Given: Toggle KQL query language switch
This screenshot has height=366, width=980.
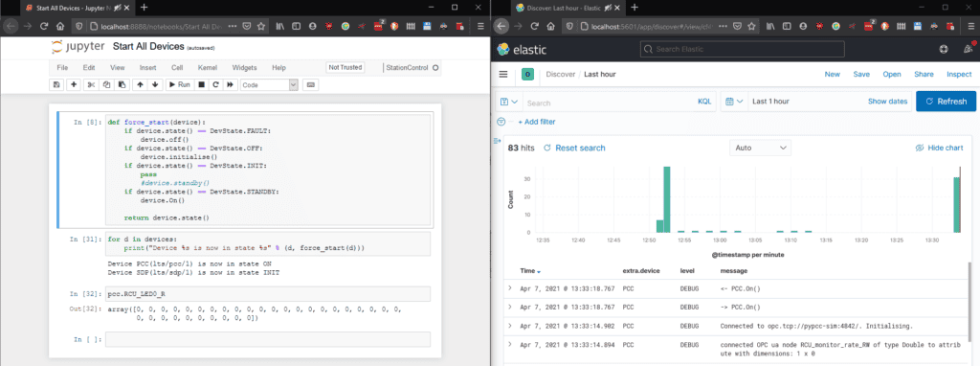Looking at the screenshot, I should pyautogui.click(x=703, y=102).
